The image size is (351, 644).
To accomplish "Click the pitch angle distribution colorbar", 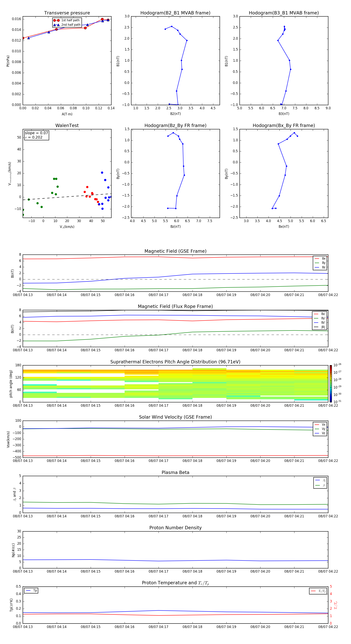I will point(331,384).
